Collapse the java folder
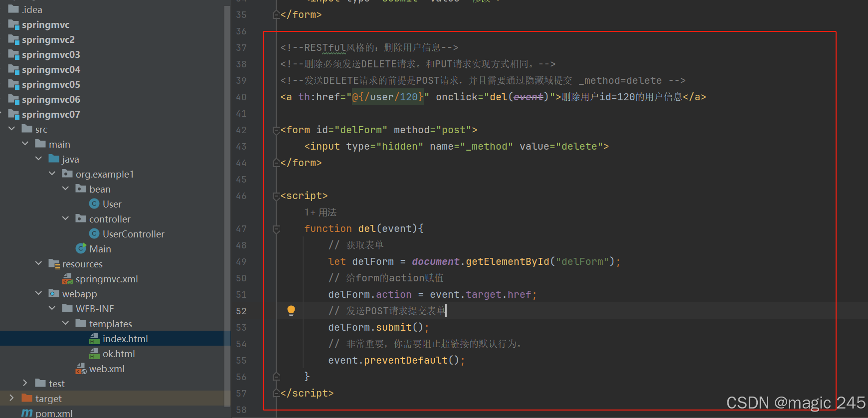Image resolution: width=868 pixels, height=418 pixels. (38, 159)
